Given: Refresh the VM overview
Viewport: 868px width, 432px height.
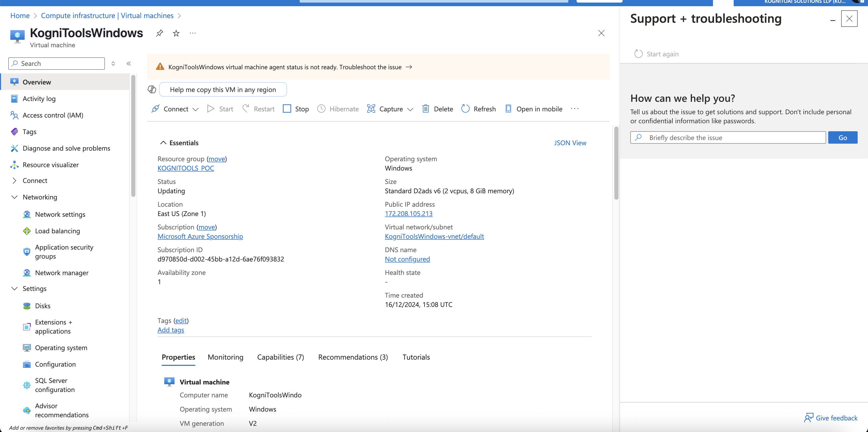Looking at the screenshot, I should [x=478, y=109].
